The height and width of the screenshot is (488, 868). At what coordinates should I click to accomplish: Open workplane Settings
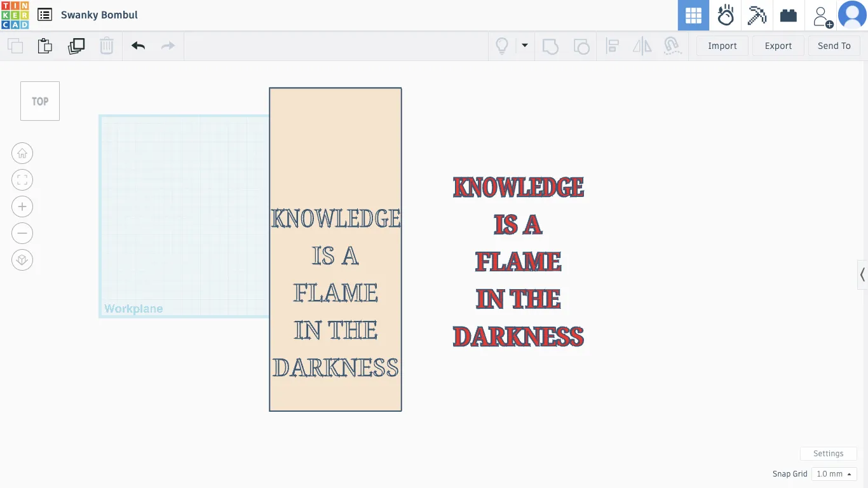tap(829, 454)
